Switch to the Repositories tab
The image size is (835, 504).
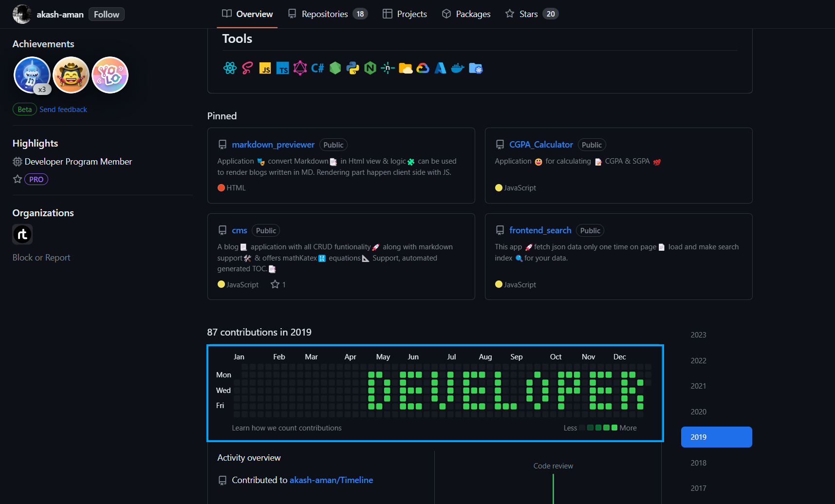click(x=325, y=14)
